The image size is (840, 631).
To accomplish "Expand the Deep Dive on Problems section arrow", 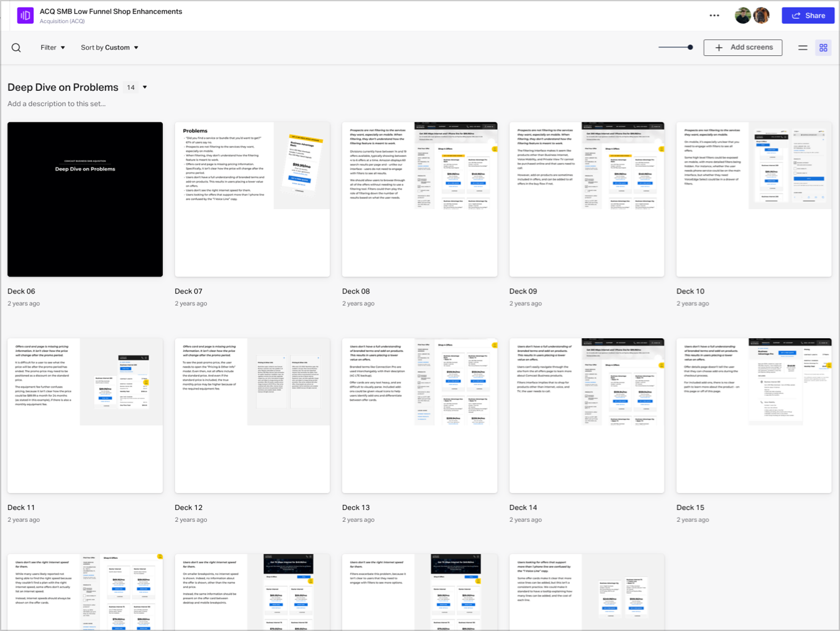I will point(145,87).
